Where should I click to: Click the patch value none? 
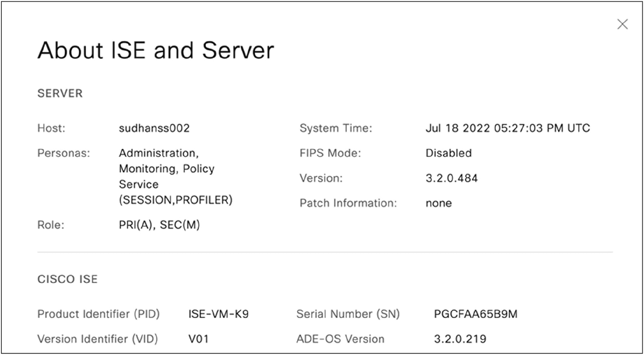438,203
